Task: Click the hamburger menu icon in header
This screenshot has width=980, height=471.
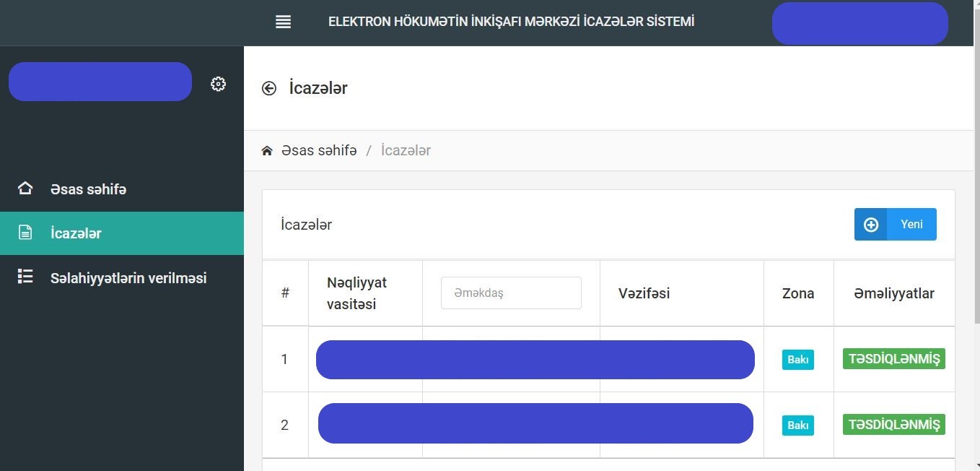Action: pyautogui.click(x=283, y=22)
